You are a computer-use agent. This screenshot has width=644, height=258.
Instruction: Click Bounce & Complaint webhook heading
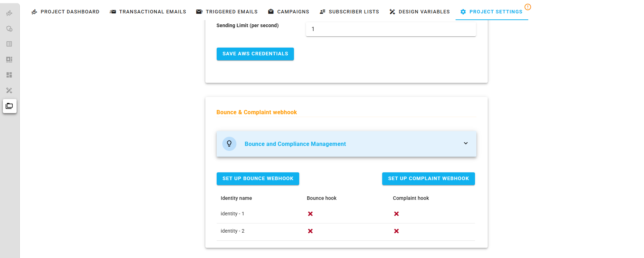(257, 112)
